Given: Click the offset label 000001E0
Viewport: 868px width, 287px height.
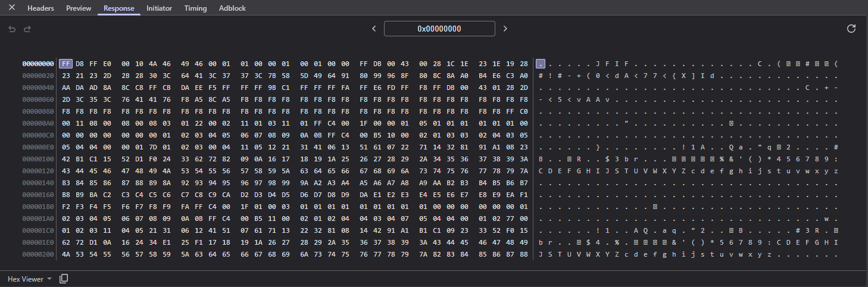Looking at the screenshot, I should [x=38, y=242].
